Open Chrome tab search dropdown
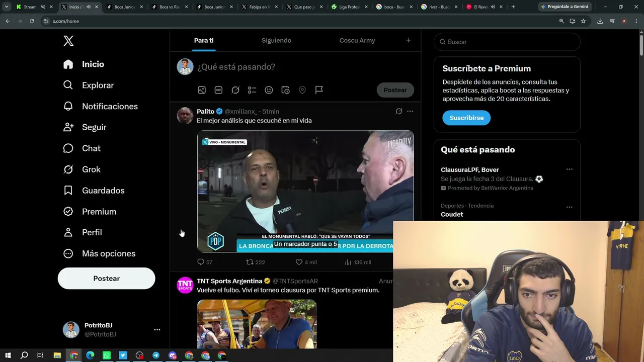The width and height of the screenshot is (644, 362). (7, 7)
